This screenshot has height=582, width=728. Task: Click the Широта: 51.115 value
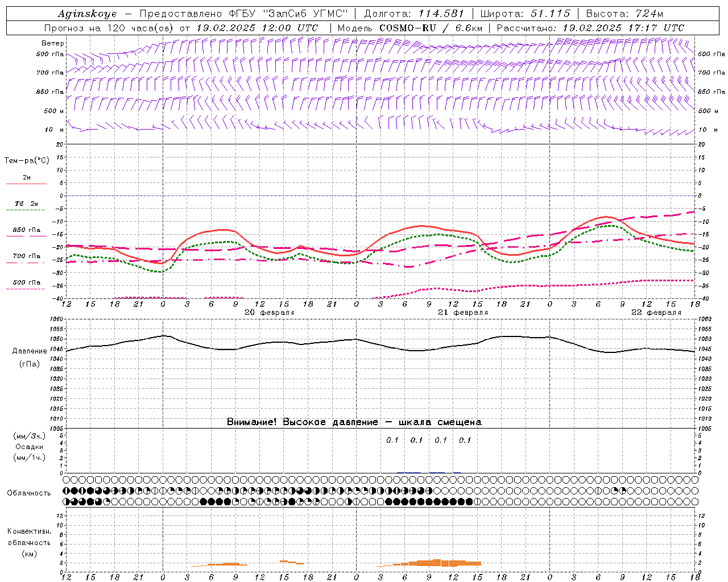[525, 14]
